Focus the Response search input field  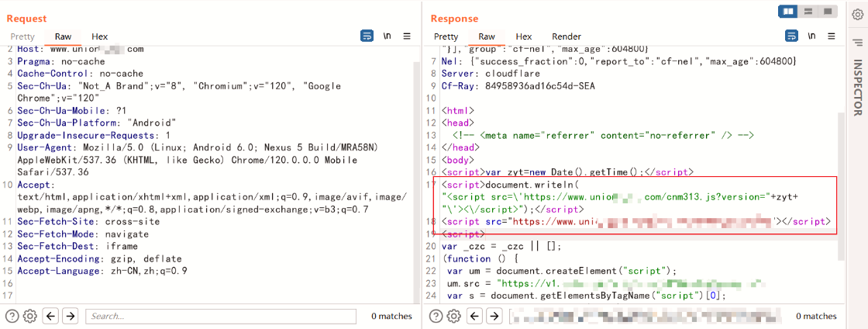(645, 317)
